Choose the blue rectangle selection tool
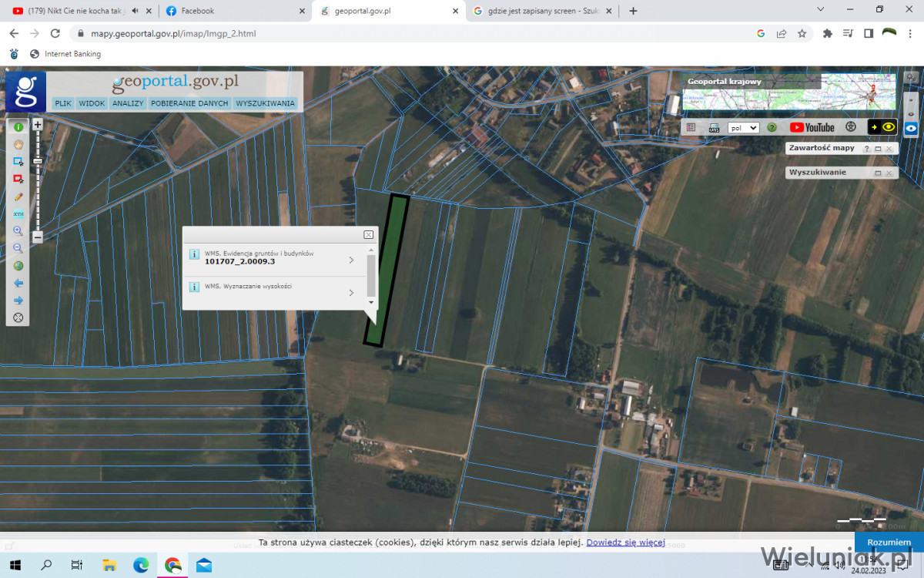 point(18,162)
